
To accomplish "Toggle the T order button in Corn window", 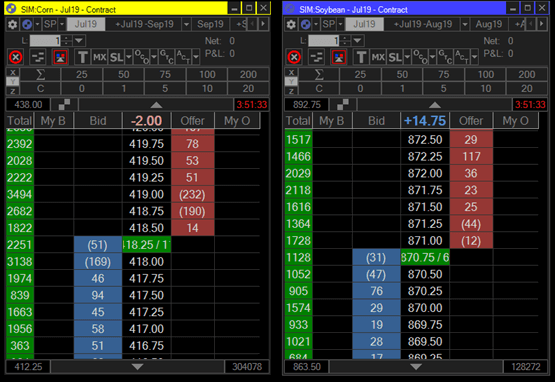I will (x=82, y=57).
